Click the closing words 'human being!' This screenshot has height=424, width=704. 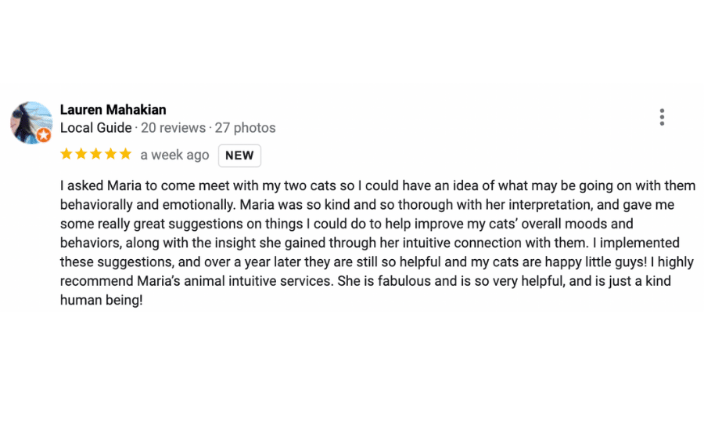(x=101, y=300)
